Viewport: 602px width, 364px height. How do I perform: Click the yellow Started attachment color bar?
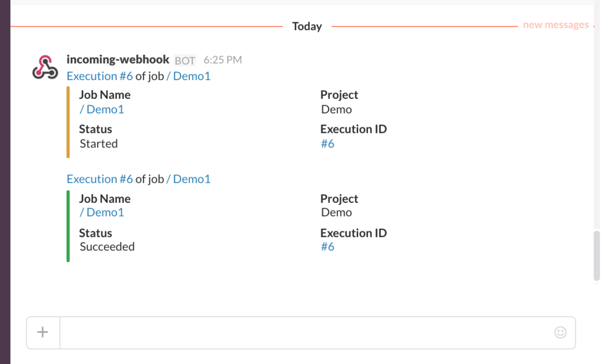coord(68,122)
